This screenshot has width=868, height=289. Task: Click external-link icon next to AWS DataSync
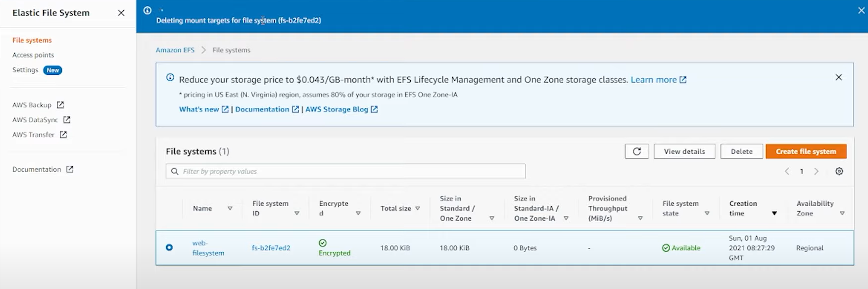[67, 120]
